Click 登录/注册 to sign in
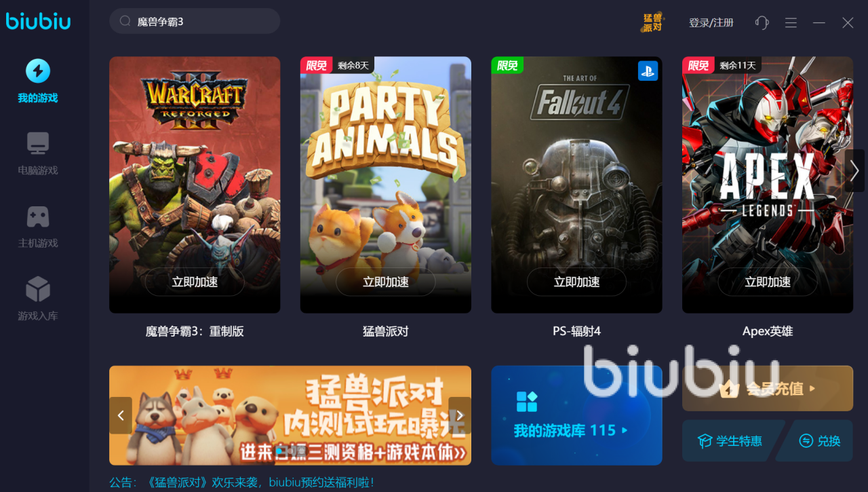Viewport: 868px width, 492px height. [711, 22]
